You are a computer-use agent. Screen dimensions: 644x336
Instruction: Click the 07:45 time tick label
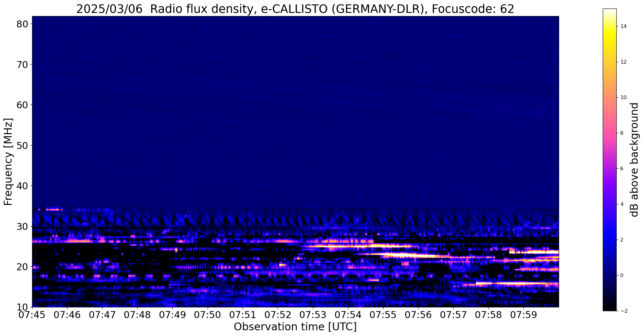[x=32, y=315]
